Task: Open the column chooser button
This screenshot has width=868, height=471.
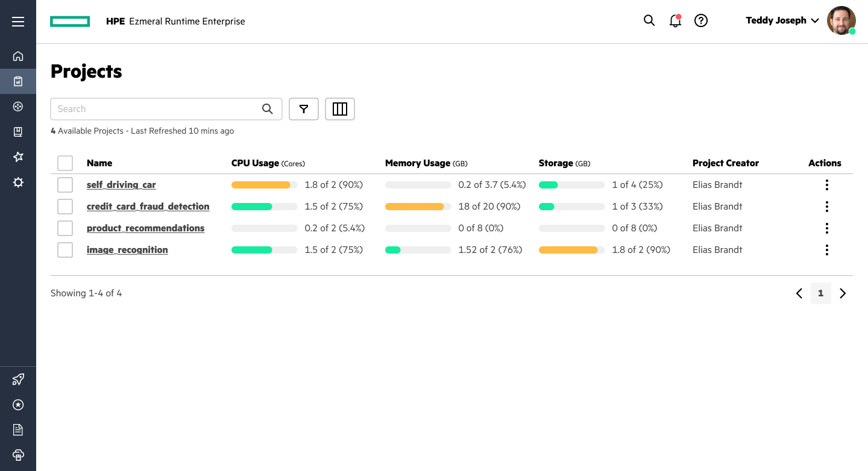Action: pyautogui.click(x=340, y=109)
